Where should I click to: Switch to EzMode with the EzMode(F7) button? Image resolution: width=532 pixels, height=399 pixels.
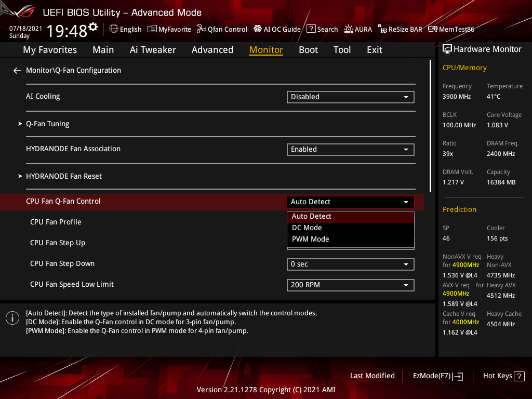tap(438, 376)
